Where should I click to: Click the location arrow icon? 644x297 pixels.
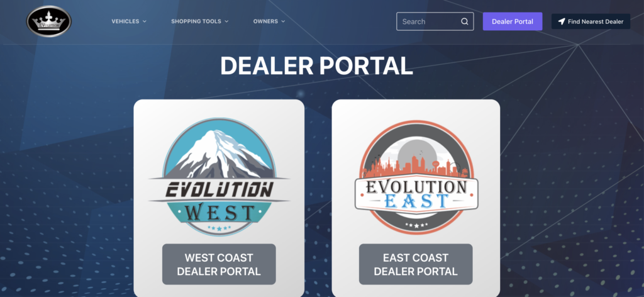point(562,21)
